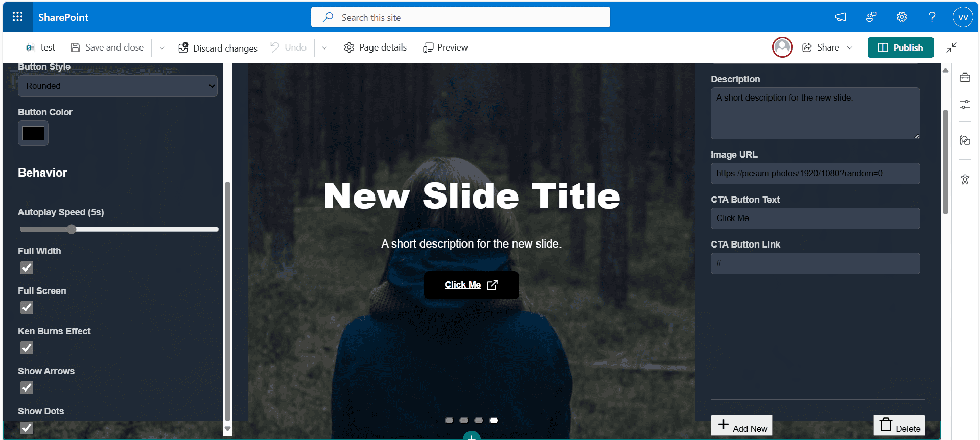This screenshot has width=980, height=440.
Task: Open the megaphone feedback icon
Action: [x=841, y=17]
